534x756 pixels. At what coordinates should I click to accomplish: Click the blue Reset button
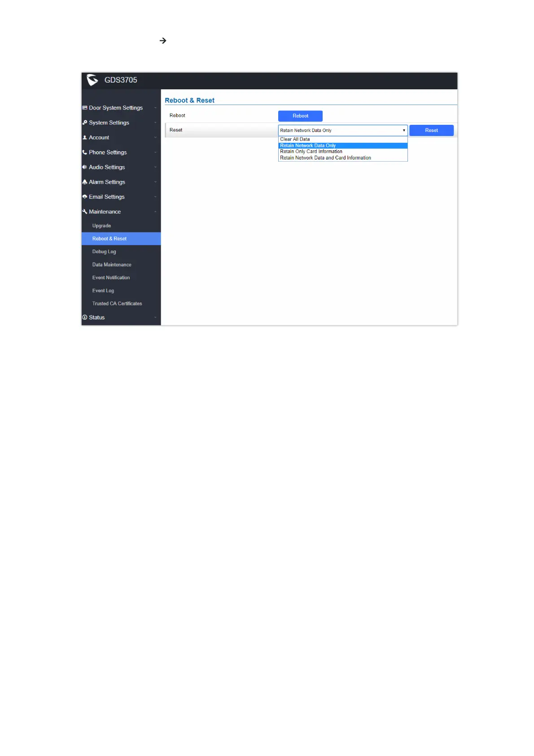(x=431, y=130)
